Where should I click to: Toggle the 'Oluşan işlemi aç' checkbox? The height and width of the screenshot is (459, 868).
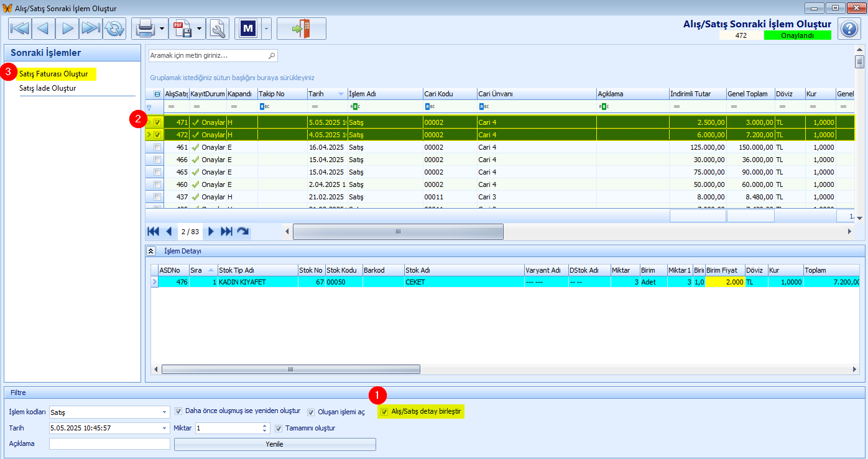(x=311, y=412)
